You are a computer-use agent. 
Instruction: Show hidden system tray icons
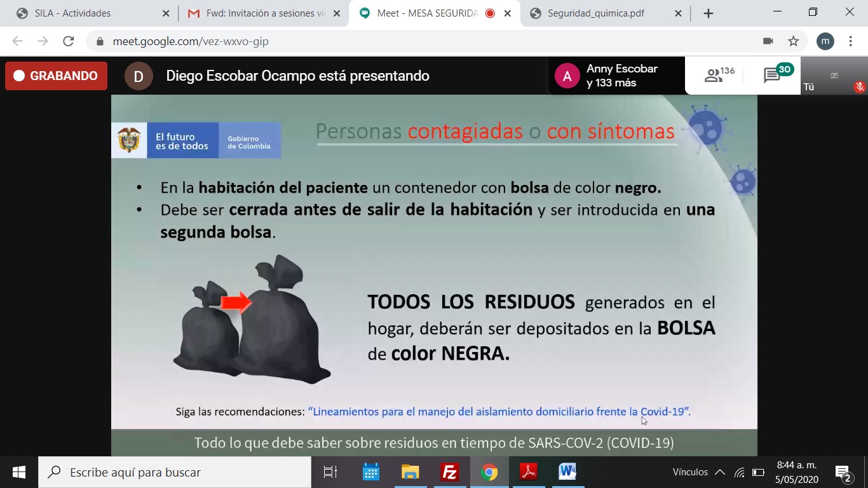720,472
